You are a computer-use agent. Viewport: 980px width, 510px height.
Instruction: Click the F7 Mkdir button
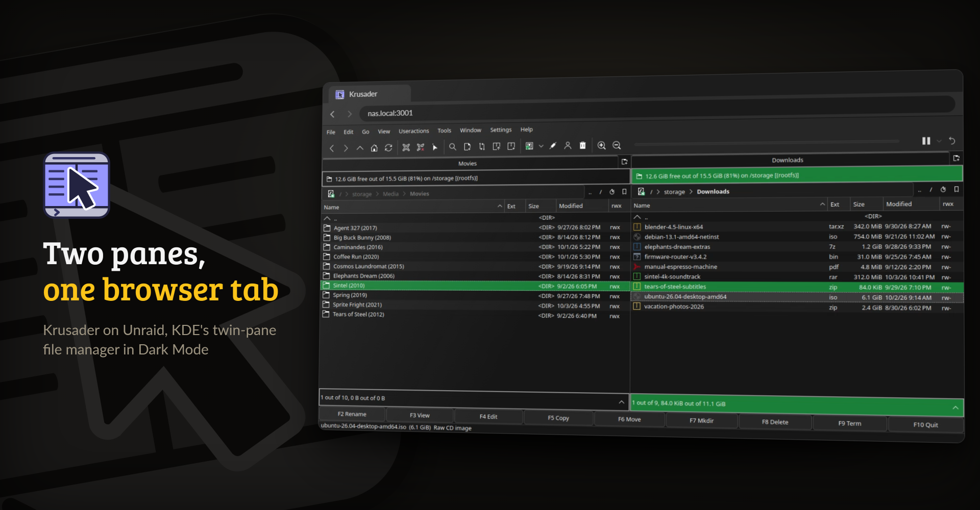click(x=701, y=420)
